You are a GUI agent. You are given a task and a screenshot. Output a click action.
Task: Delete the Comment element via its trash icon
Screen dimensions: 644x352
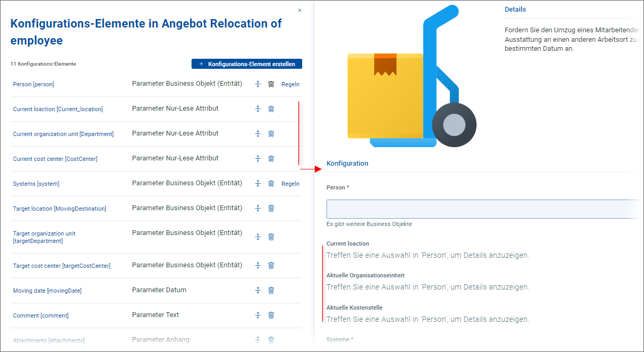[x=271, y=315]
